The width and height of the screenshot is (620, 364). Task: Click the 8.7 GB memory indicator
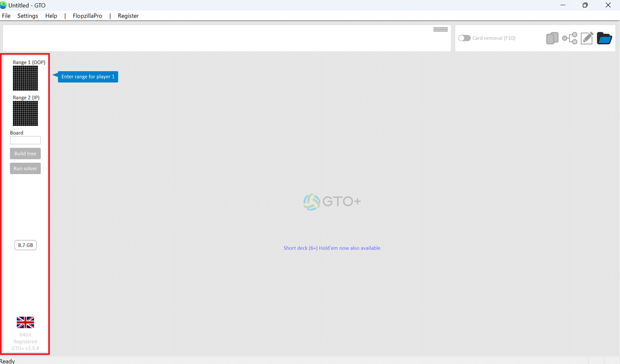coord(25,245)
